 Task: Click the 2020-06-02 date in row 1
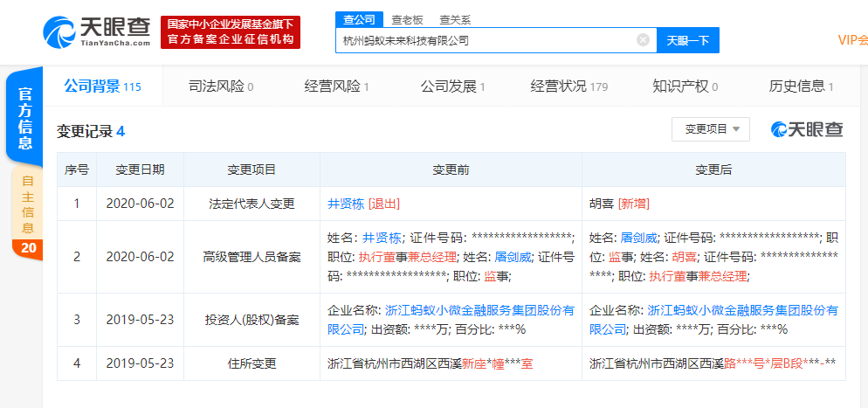140,204
